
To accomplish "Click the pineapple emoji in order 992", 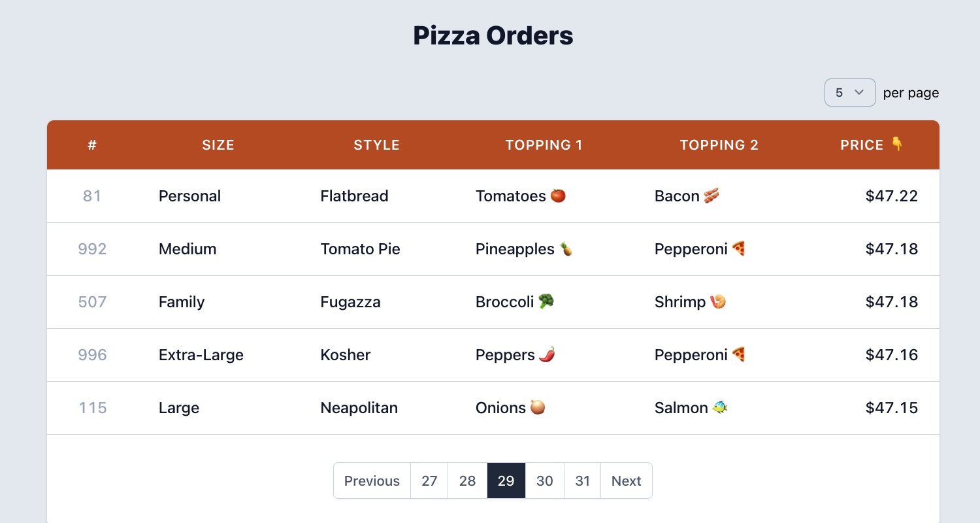I will click(x=566, y=248).
